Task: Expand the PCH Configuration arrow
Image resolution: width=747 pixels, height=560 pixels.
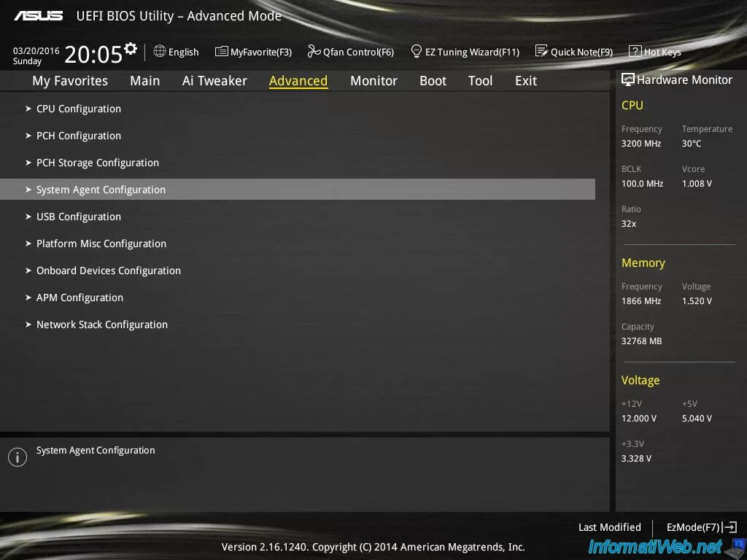Action: pyautogui.click(x=28, y=136)
